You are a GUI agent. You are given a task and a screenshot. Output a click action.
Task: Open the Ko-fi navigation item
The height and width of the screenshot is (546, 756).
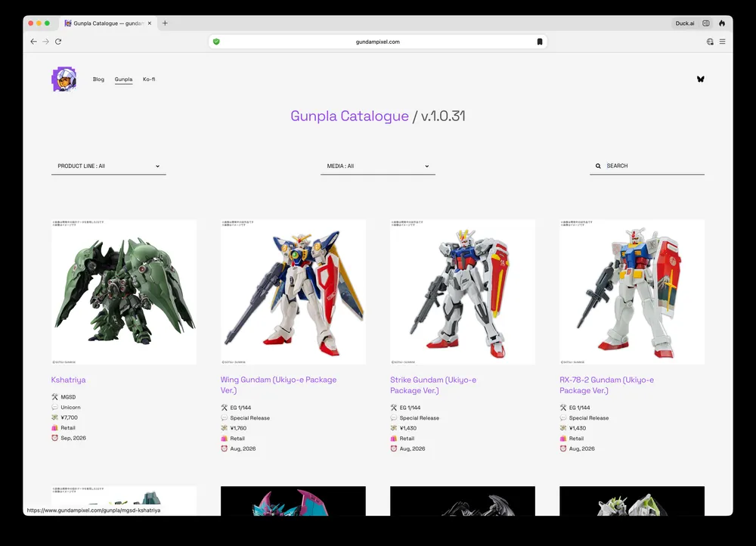[x=149, y=79]
